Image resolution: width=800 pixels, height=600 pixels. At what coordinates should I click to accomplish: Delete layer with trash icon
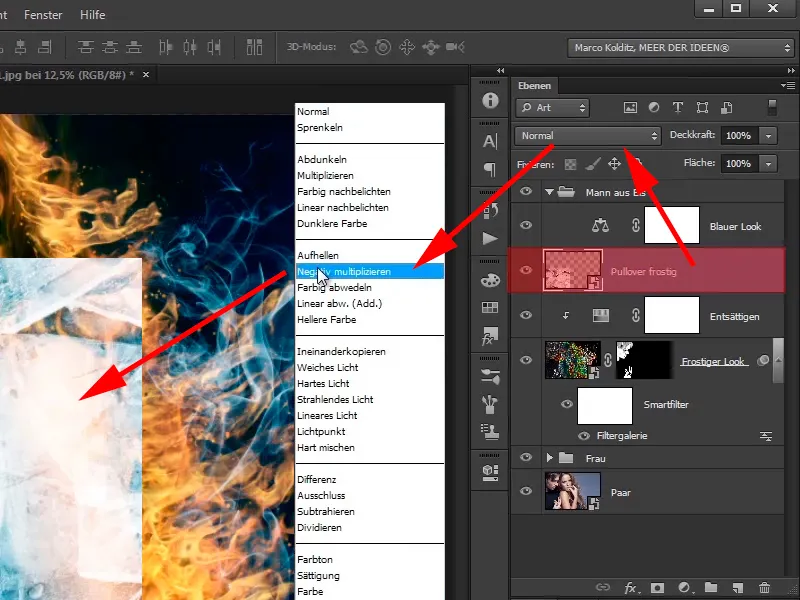point(764,588)
